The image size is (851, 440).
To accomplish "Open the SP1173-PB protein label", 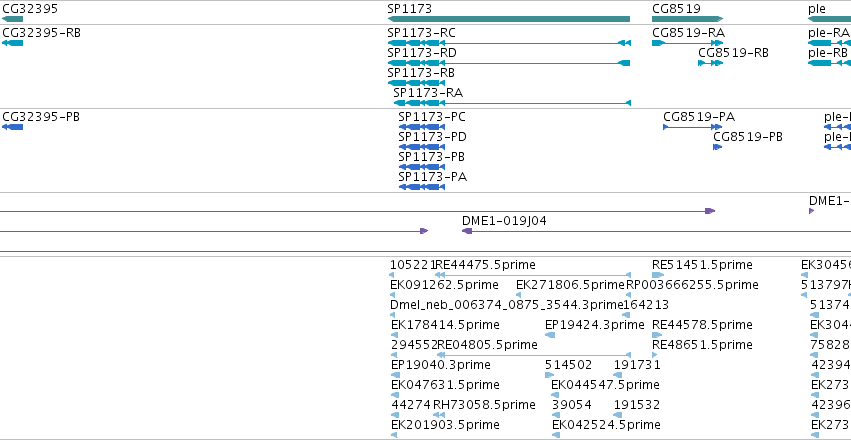I will click(x=431, y=157).
